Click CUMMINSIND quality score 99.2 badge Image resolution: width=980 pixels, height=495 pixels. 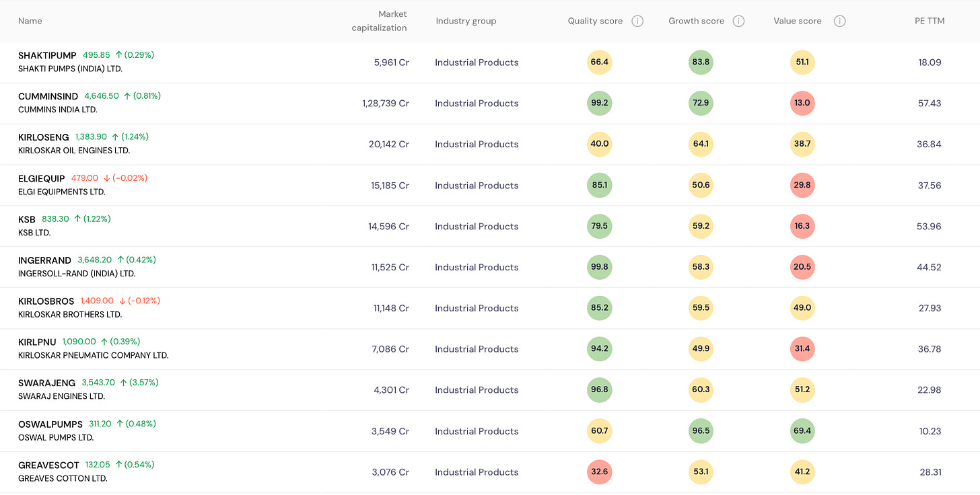click(x=599, y=103)
